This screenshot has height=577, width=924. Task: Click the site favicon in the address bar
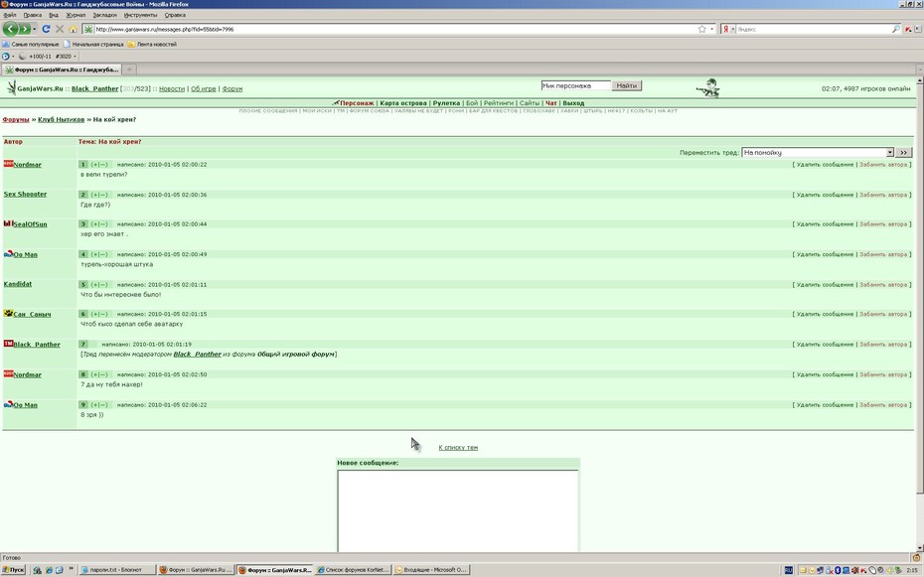coord(88,29)
